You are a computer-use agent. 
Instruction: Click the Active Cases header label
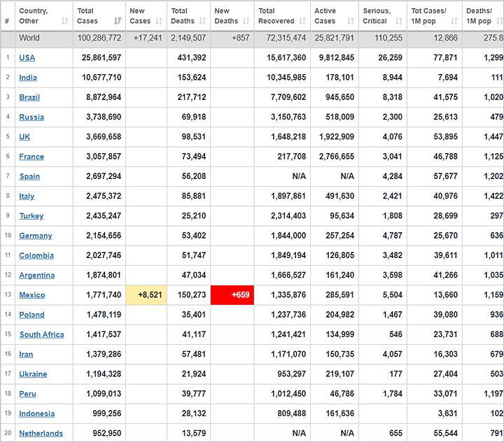(x=325, y=16)
